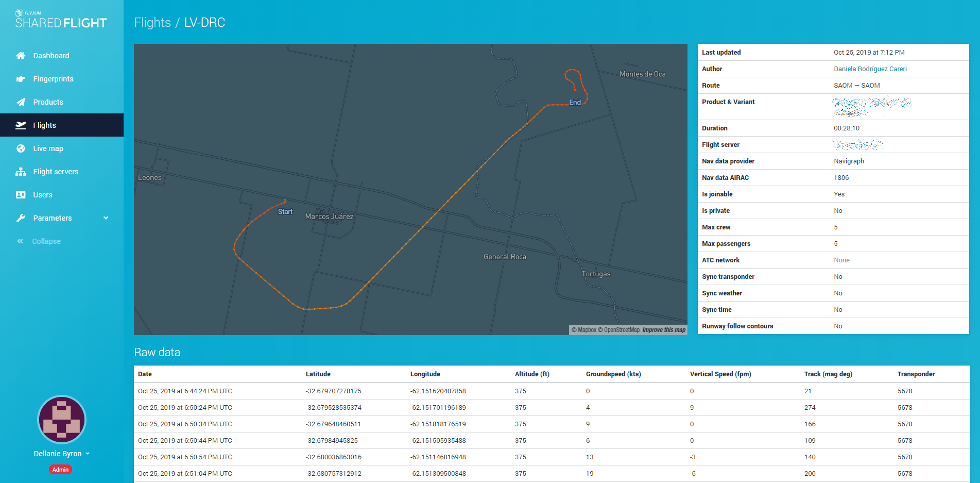Click Nav data AIRAC value 1806

pyautogui.click(x=841, y=178)
